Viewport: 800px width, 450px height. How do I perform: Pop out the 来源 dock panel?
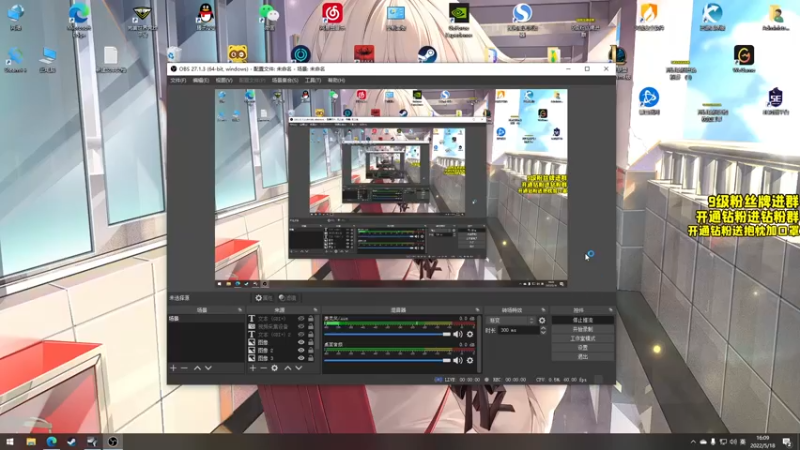click(315, 310)
